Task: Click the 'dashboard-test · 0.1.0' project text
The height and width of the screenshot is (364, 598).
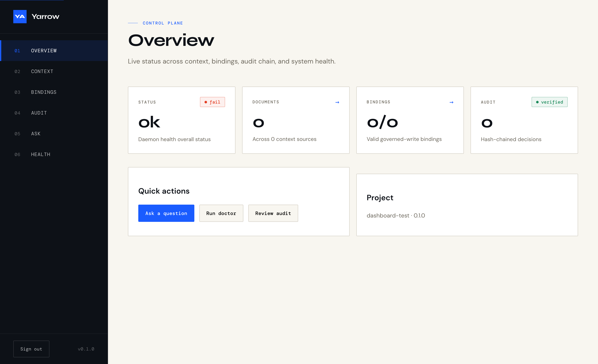Action: click(396, 216)
